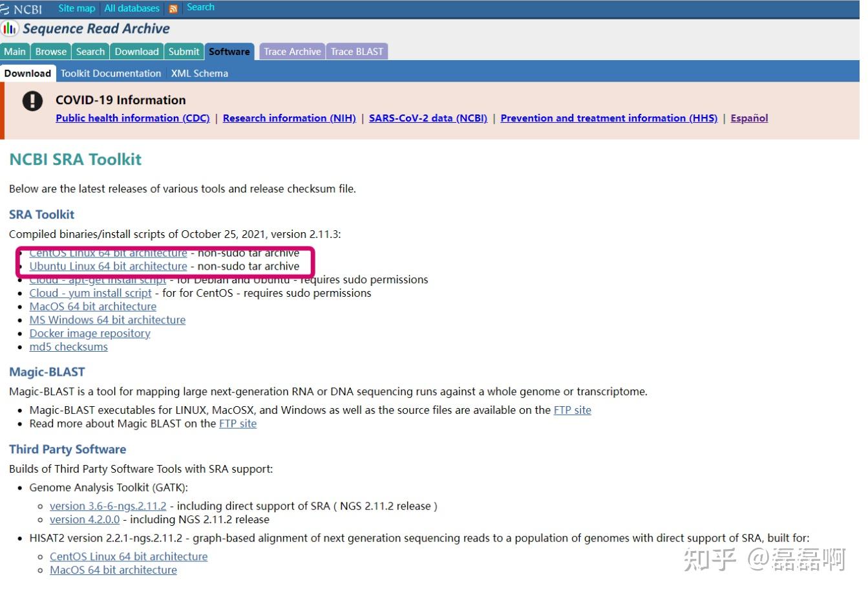Open Research information (NIH) link
The image size is (868, 595).
pyautogui.click(x=290, y=118)
